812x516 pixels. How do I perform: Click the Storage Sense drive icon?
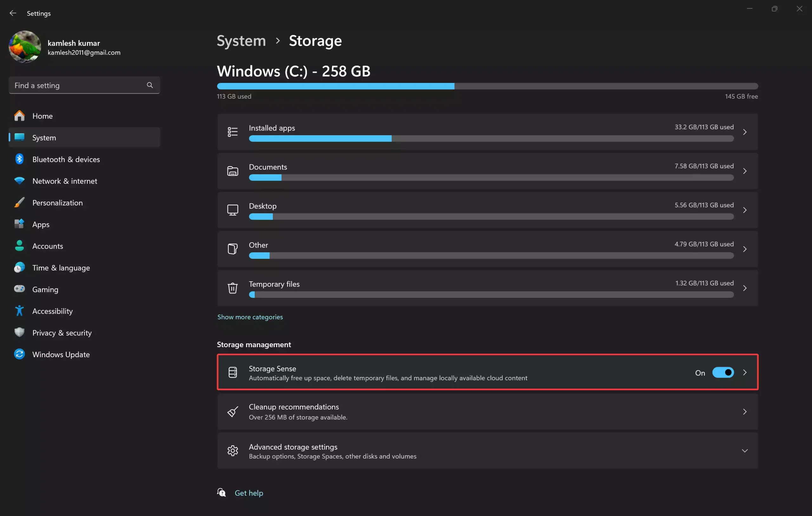click(232, 372)
